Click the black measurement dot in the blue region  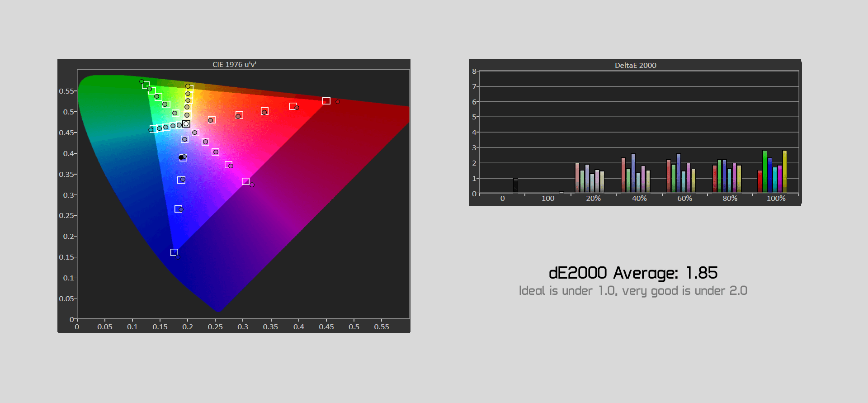(x=181, y=157)
